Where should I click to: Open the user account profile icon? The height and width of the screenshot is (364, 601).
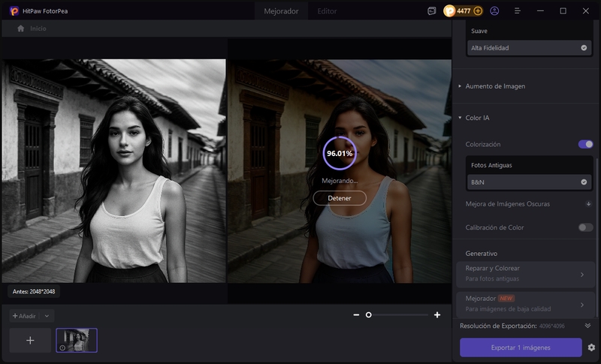pos(494,11)
